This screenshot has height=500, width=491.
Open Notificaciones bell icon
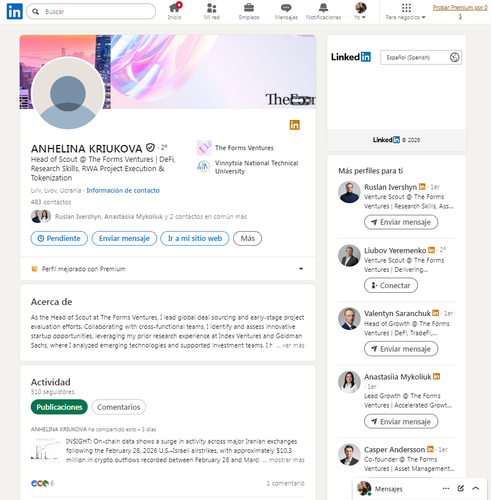tap(323, 11)
